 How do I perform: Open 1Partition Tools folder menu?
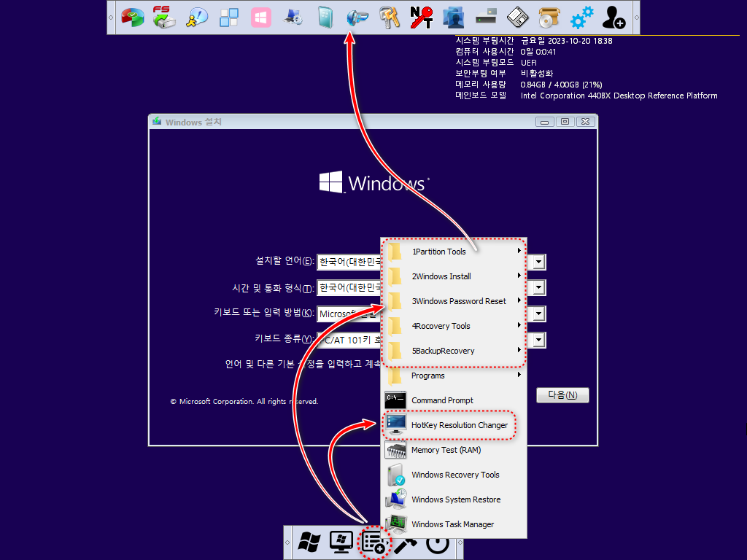(454, 252)
